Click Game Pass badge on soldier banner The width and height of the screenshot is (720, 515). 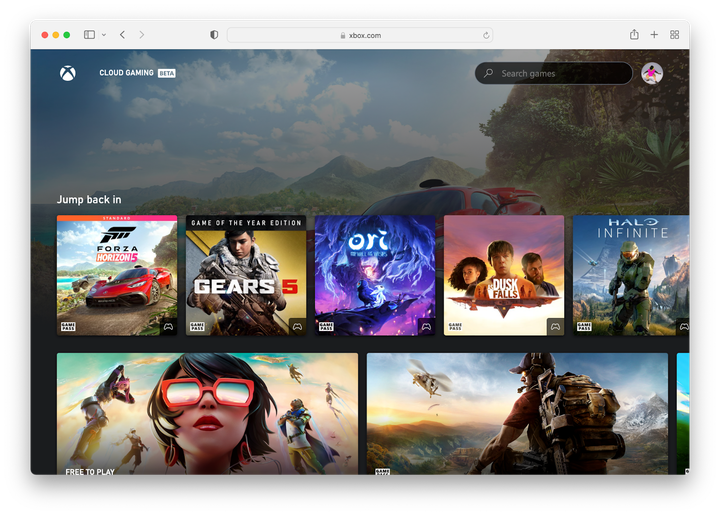pyautogui.click(x=382, y=471)
